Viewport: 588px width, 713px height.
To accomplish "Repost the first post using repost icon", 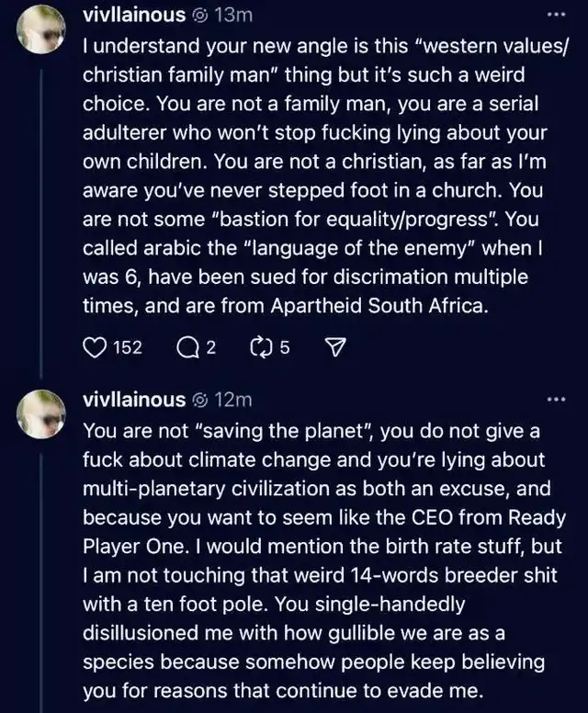I will tap(259, 347).
